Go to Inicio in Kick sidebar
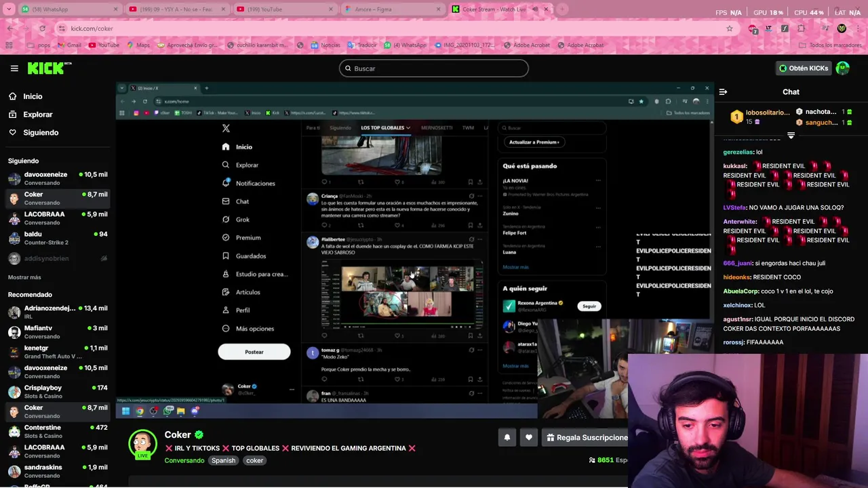This screenshot has height=488, width=868. pyautogui.click(x=33, y=96)
